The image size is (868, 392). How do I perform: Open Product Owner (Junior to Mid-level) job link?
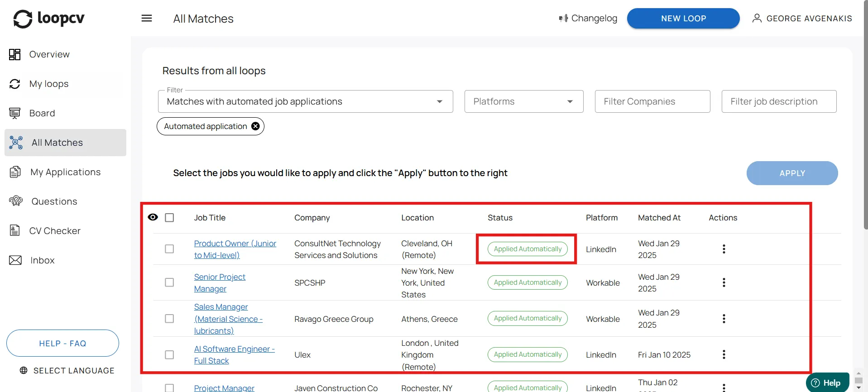(x=235, y=249)
